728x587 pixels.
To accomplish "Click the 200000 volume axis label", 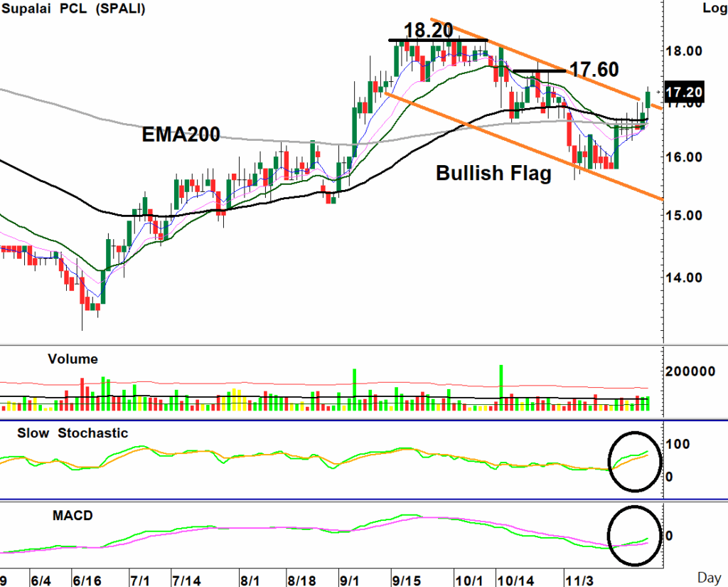I will (x=690, y=371).
